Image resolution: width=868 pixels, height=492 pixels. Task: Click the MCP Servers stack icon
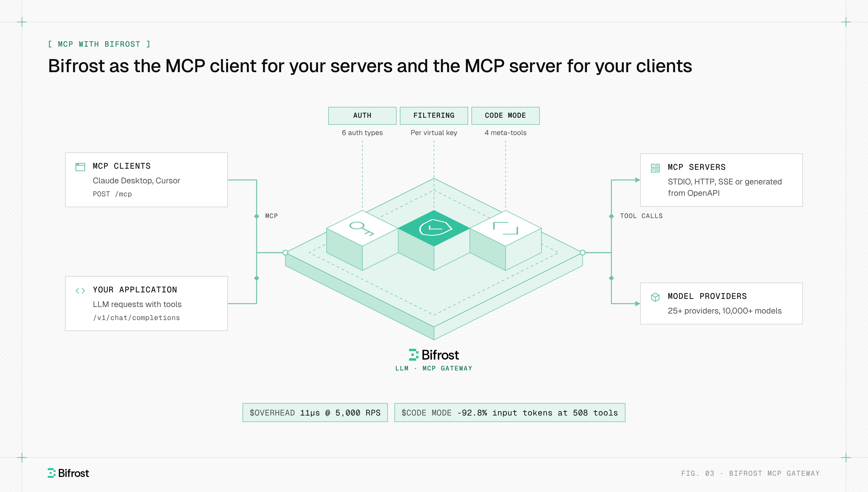(655, 168)
